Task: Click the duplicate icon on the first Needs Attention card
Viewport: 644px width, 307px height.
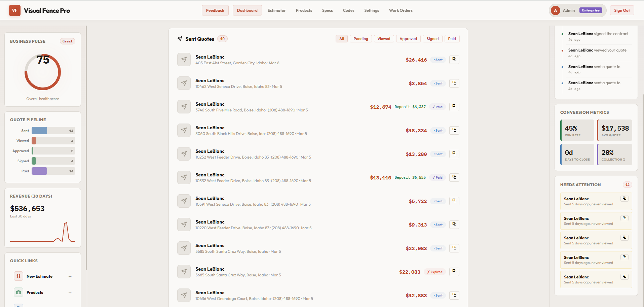Action: (x=625, y=198)
